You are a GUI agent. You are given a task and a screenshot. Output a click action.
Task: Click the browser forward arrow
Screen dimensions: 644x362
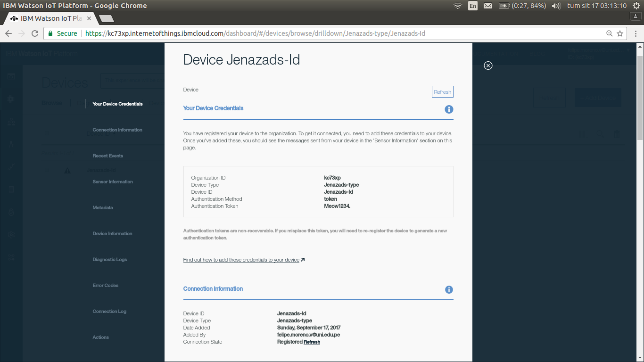point(22,33)
